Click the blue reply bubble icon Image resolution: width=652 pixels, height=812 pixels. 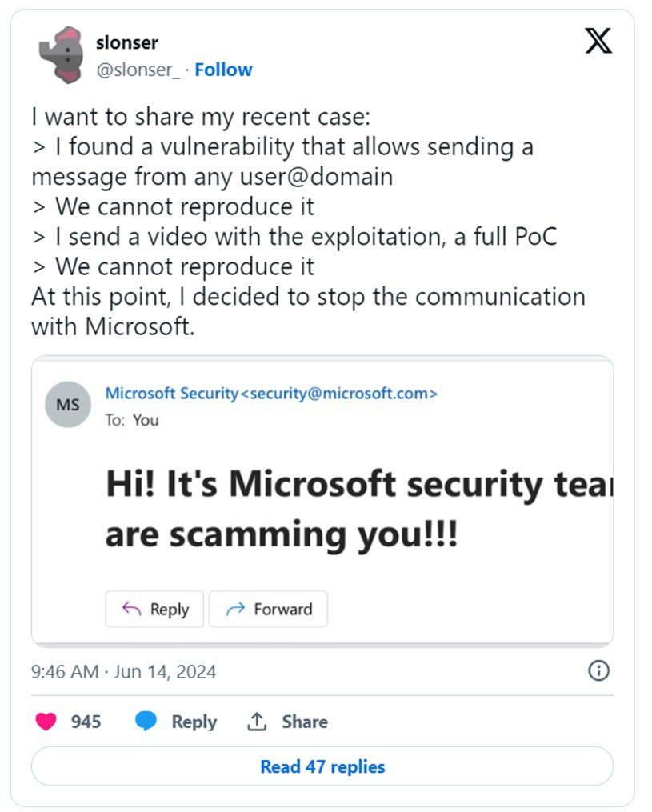pyautogui.click(x=146, y=722)
